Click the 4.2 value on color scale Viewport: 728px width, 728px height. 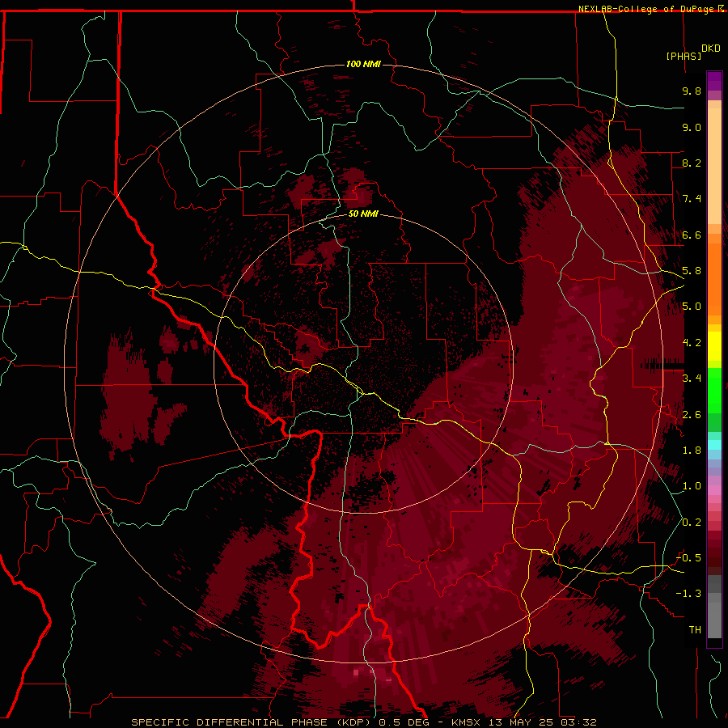pos(692,343)
